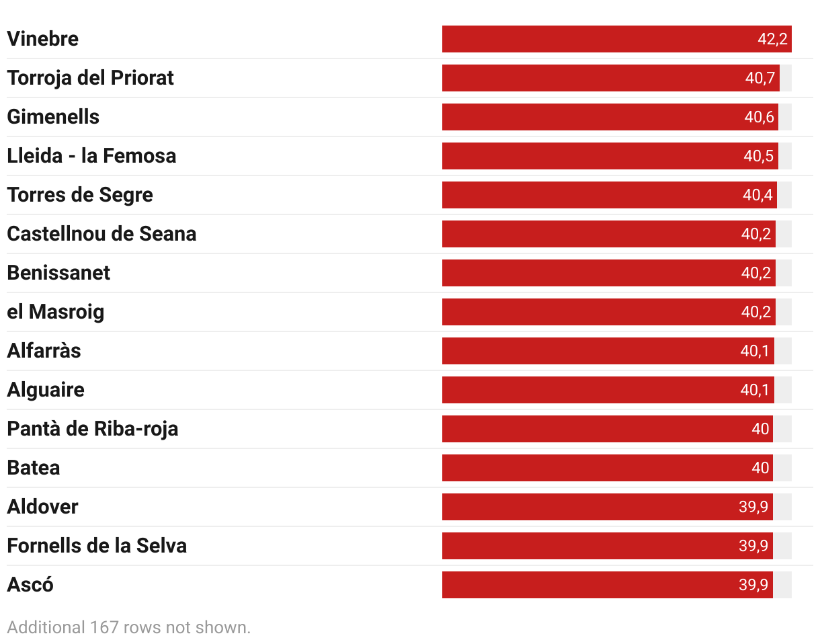Screen dimensions: 820x644
Task: Click the Batea row label
Action: point(34,468)
